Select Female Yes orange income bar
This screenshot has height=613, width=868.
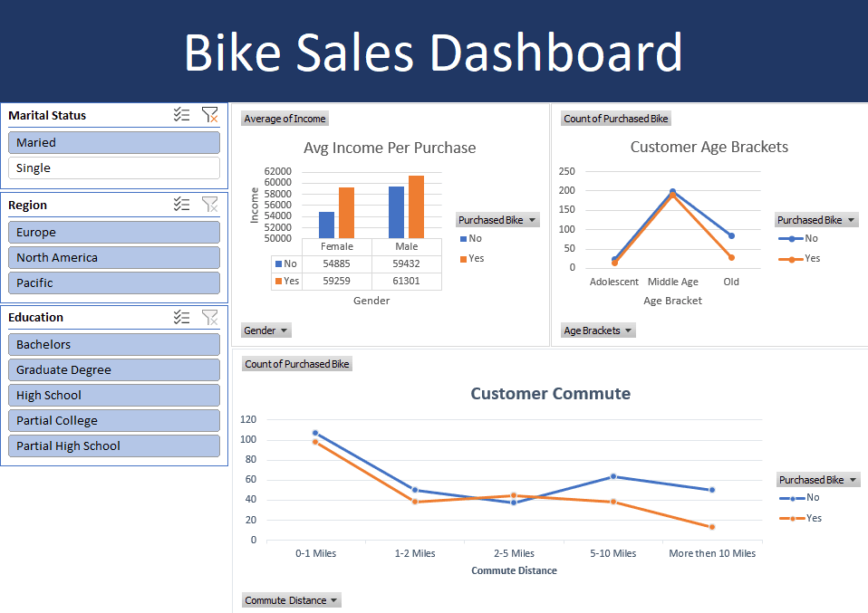tap(346, 213)
